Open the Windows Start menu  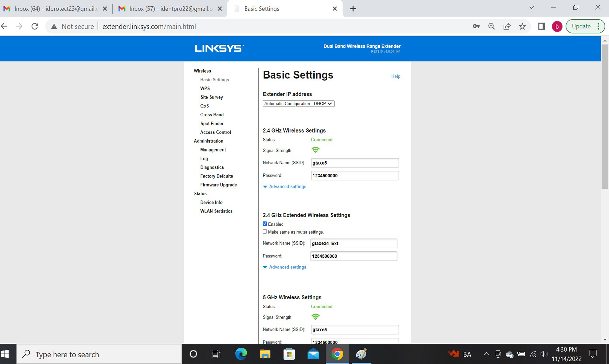tap(5, 354)
